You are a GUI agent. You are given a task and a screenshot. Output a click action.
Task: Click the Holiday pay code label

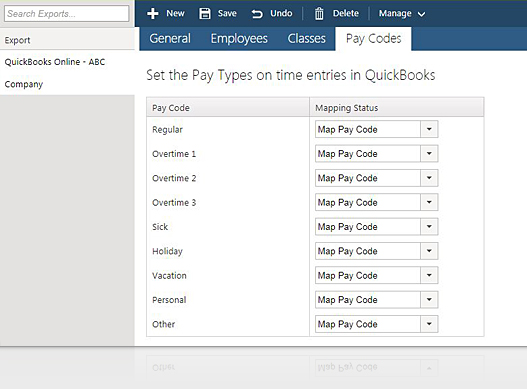coord(167,251)
